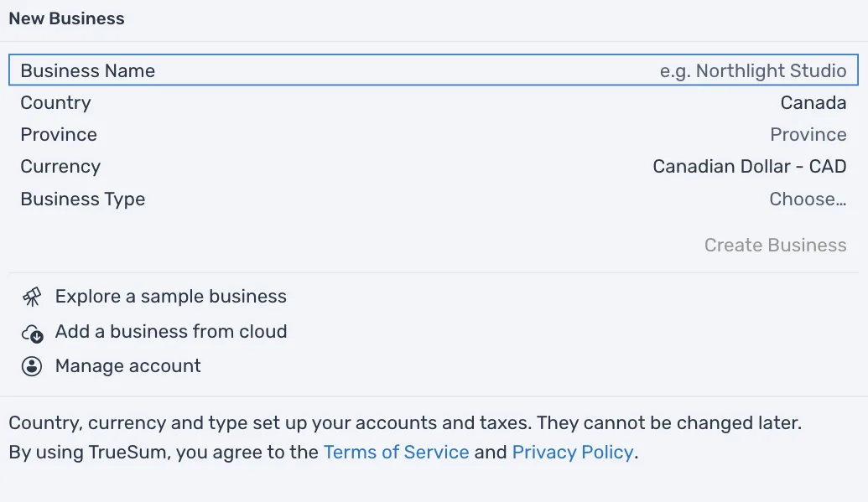This screenshot has width=868, height=502.
Task: Open Explore a sample business
Action: (170, 296)
